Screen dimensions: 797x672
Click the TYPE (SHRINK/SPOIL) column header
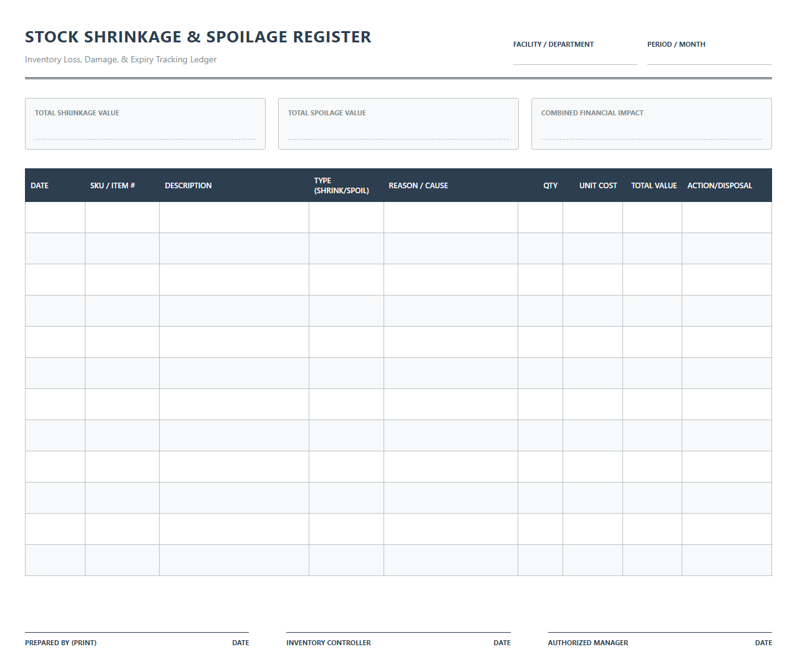tap(347, 185)
